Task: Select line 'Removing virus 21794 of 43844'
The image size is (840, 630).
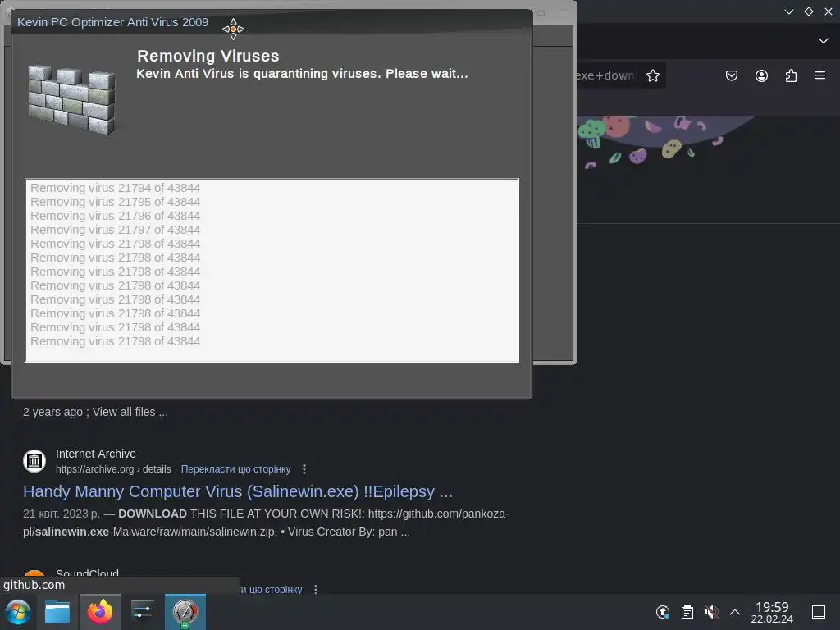Action: (x=115, y=188)
